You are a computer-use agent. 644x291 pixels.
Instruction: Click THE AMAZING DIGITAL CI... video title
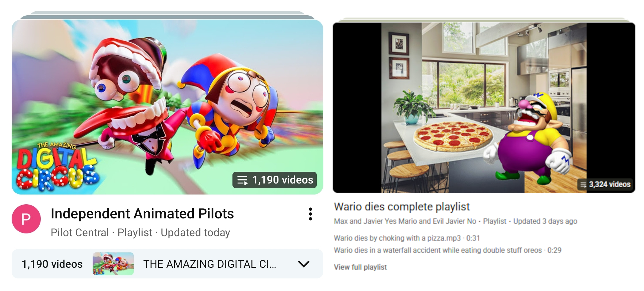pyautogui.click(x=210, y=264)
